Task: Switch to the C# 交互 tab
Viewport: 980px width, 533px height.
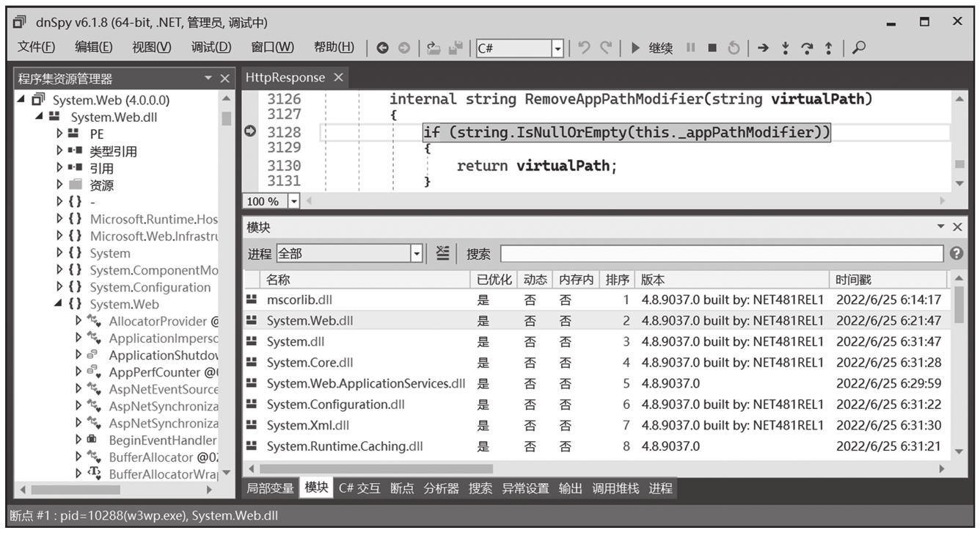Action: tap(359, 488)
